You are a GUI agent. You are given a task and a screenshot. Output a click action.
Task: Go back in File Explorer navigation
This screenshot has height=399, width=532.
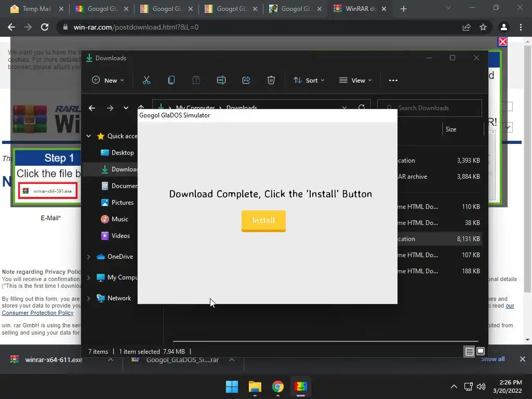(x=91, y=108)
